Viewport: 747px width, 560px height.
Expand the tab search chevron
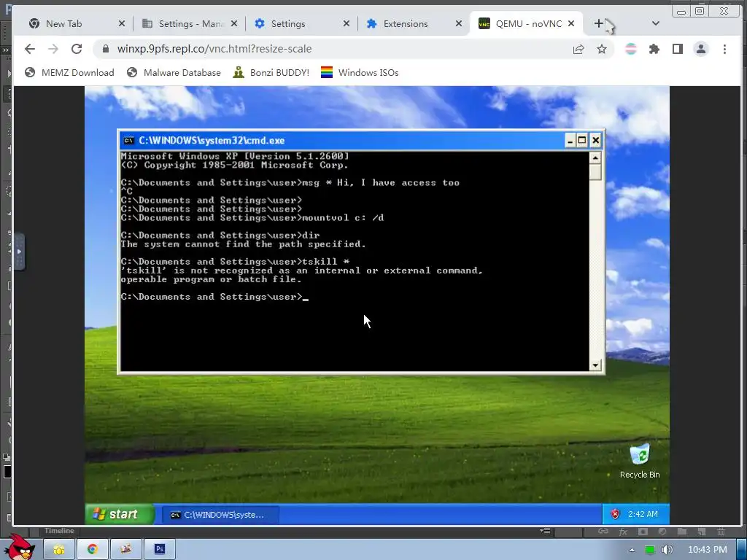tap(656, 23)
